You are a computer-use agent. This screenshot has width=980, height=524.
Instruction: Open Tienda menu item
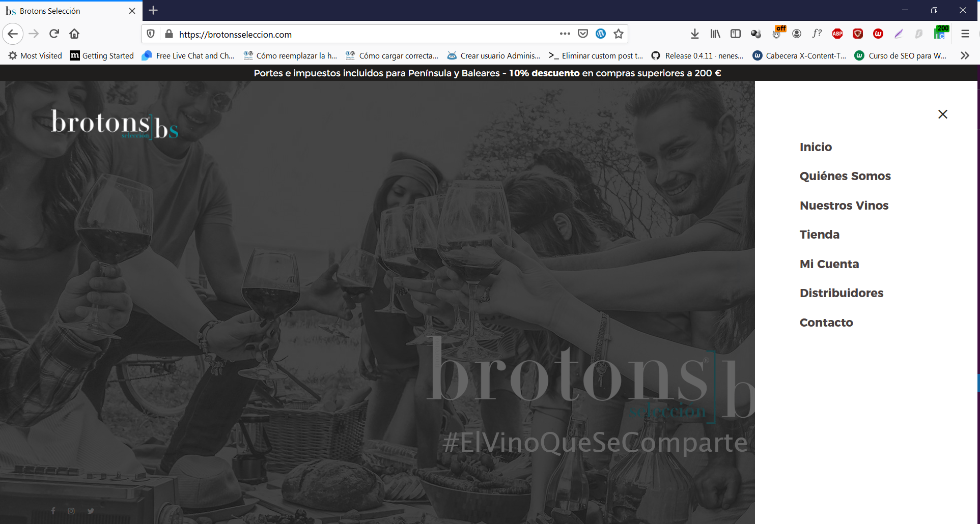(820, 235)
